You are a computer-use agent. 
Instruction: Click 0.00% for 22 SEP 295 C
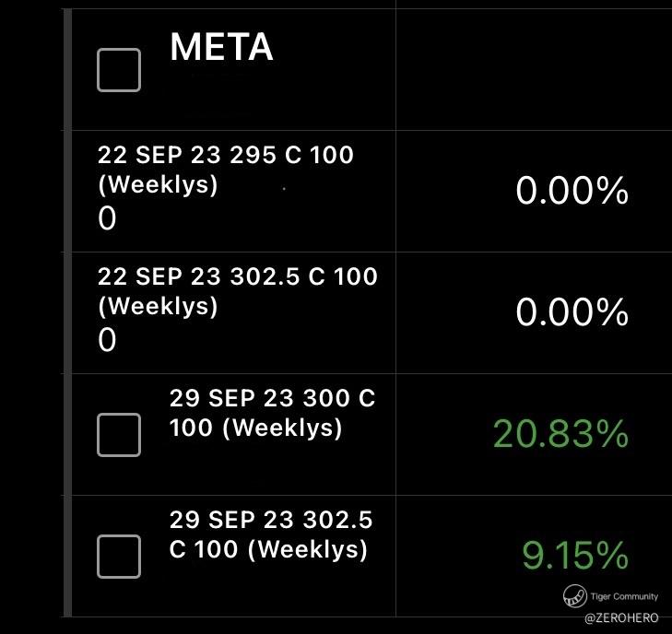point(572,194)
